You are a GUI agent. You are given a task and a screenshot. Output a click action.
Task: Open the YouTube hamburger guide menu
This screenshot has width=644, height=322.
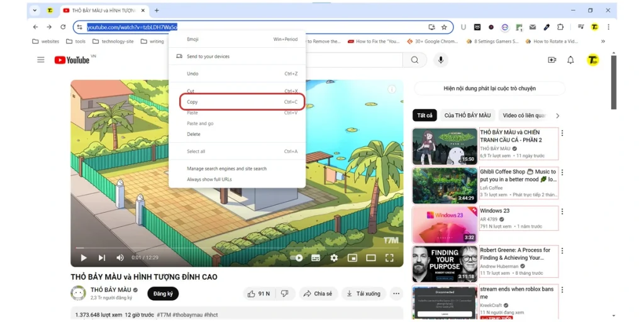pyautogui.click(x=41, y=60)
